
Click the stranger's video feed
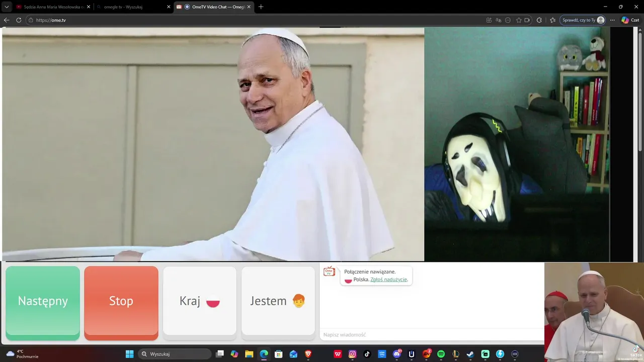point(213,144)
